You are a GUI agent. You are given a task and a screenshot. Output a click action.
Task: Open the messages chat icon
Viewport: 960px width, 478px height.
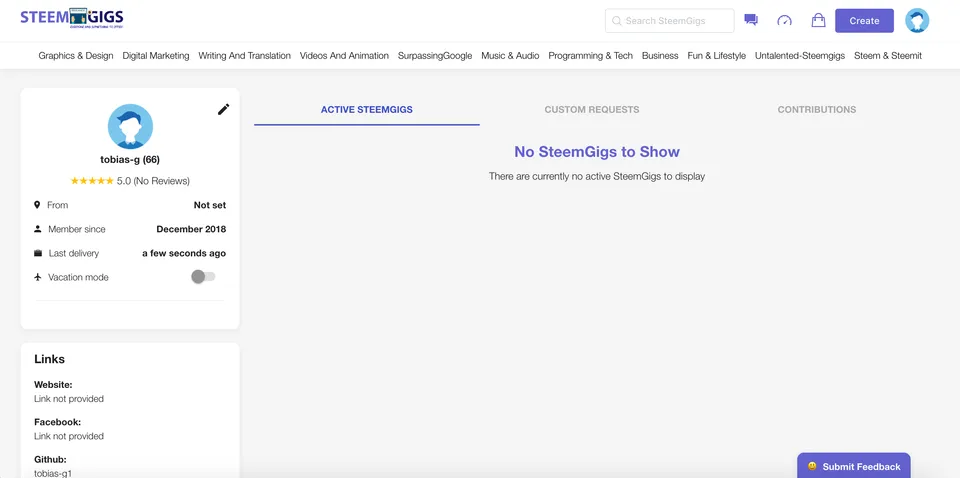(x=751, y=20)
